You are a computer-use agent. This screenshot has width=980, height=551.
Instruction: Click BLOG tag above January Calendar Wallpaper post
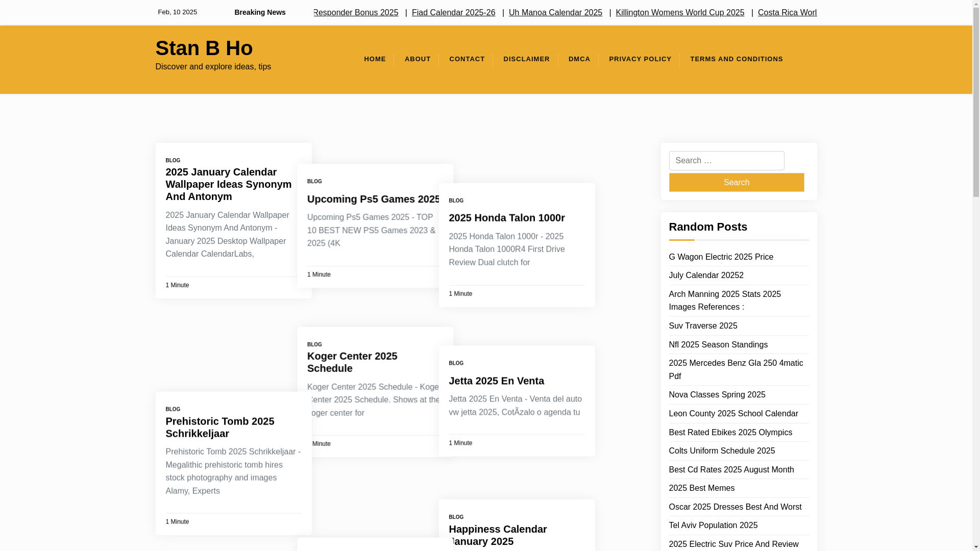pos(173,161)
